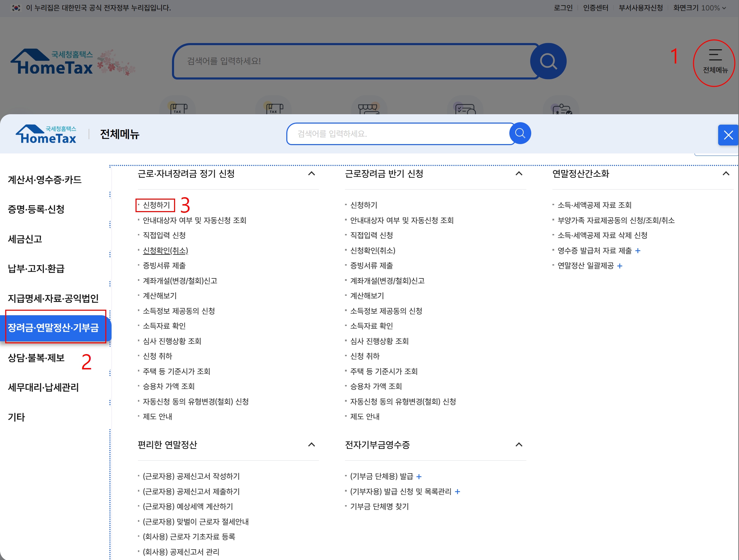This screenshot has width=739, height=560.
Task: Click 로그인 link in top bar
Action: pyautogui.click(x=563, y=8)
